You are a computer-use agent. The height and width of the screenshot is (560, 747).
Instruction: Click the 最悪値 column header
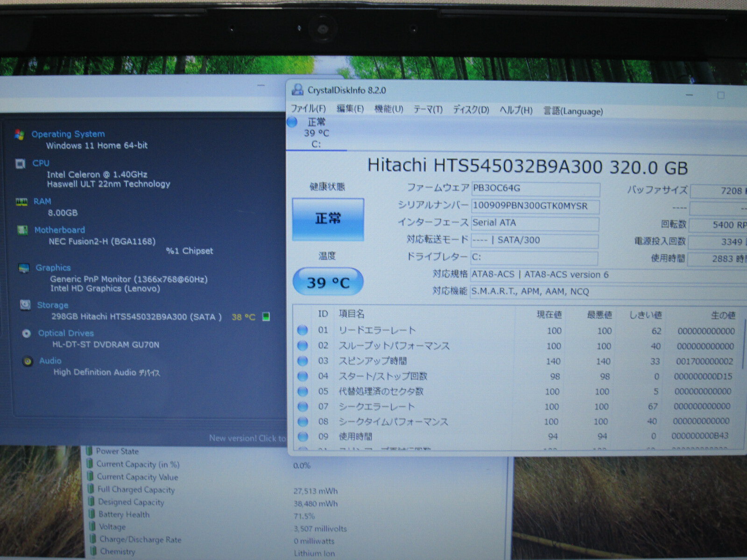(599, 315)
